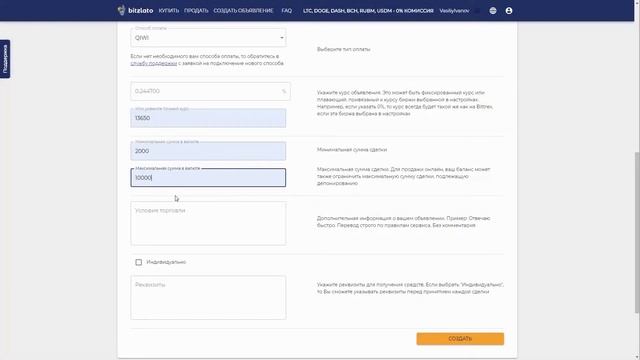Click the bitzlato logo icon
The height and width of the screenshot is (360, 640).
[121, 10]
